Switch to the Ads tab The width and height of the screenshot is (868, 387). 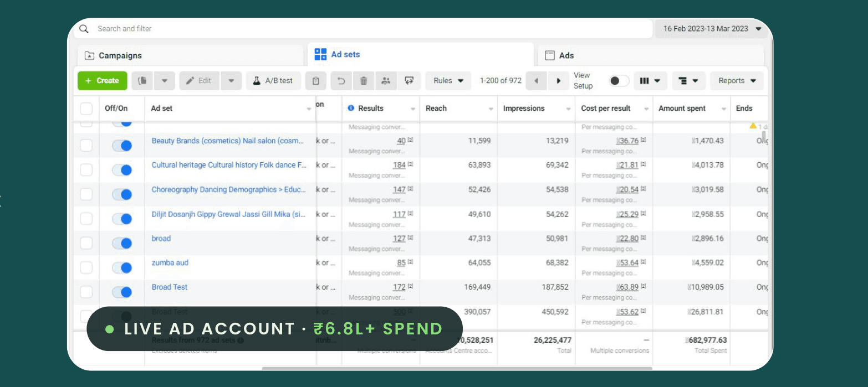(651, 55)
